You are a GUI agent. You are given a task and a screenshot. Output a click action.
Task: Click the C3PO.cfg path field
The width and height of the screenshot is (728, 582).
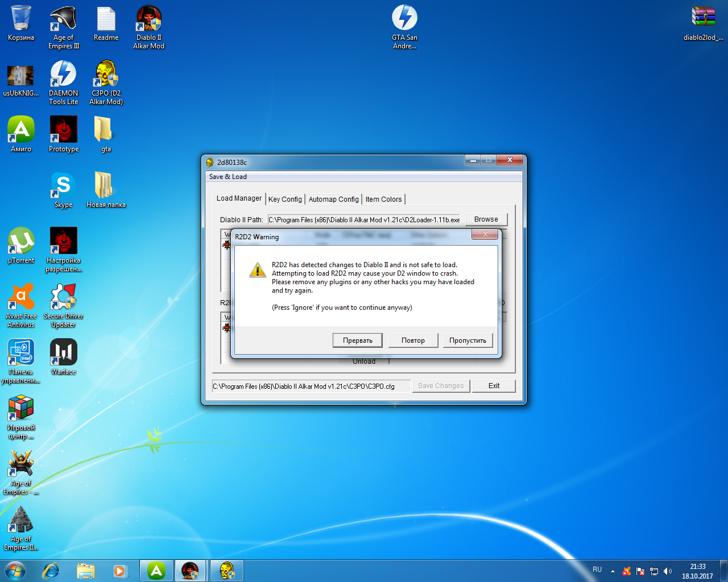311,386
